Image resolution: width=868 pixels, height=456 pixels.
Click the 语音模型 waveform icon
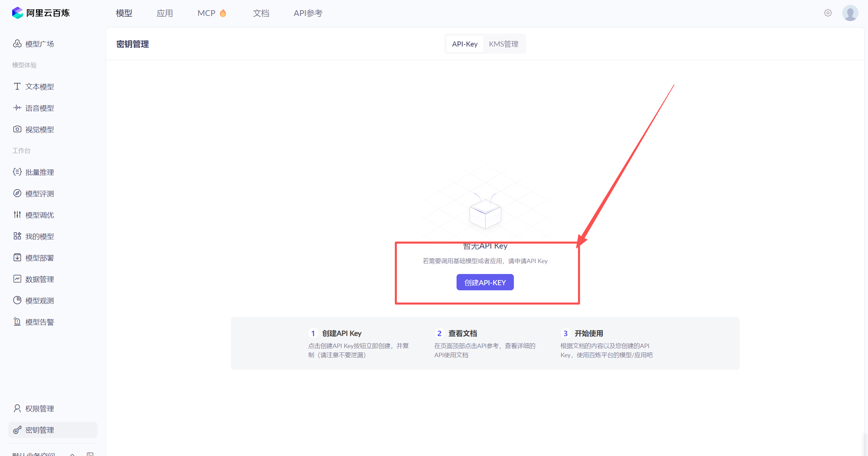[x=17, y=108]
